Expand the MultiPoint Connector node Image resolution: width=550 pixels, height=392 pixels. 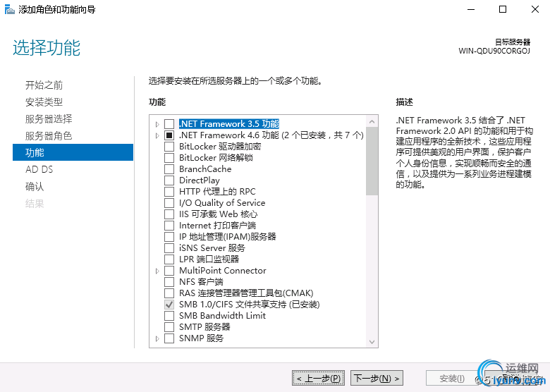pyautogui.click(x=157, y=271)
